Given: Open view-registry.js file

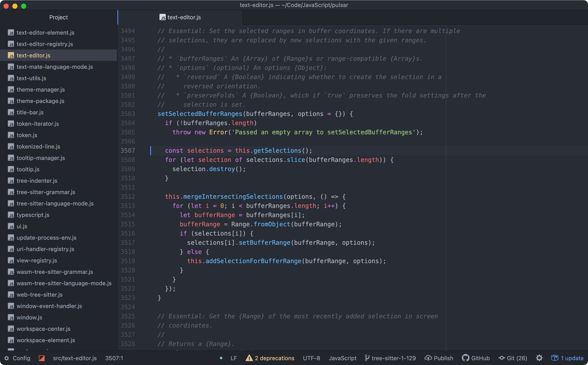Looking at the screenshot, I should click(37, 260).
